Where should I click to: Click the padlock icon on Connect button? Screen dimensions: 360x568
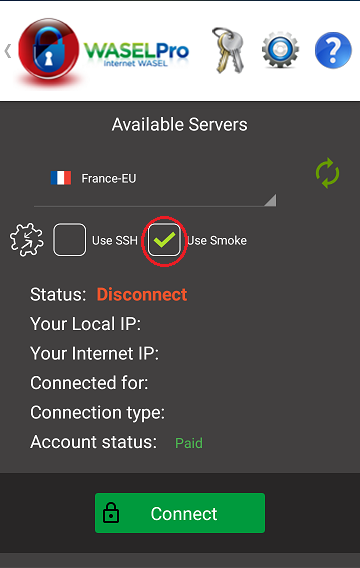click(111, 513)
